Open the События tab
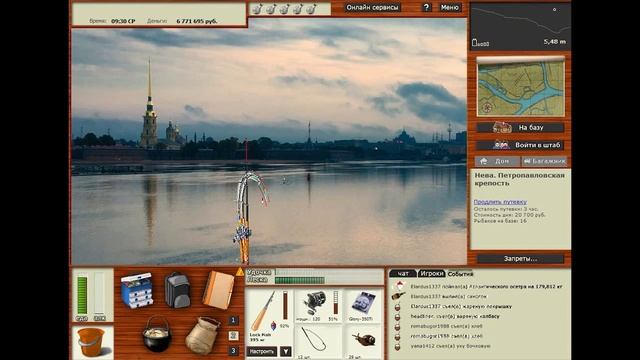The image size is (640, 360). [460, 273]
